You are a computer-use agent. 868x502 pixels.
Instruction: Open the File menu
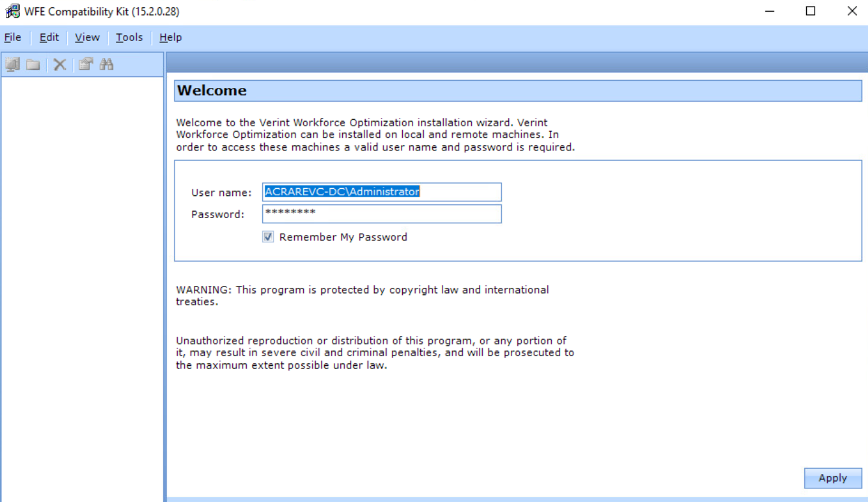12,38
